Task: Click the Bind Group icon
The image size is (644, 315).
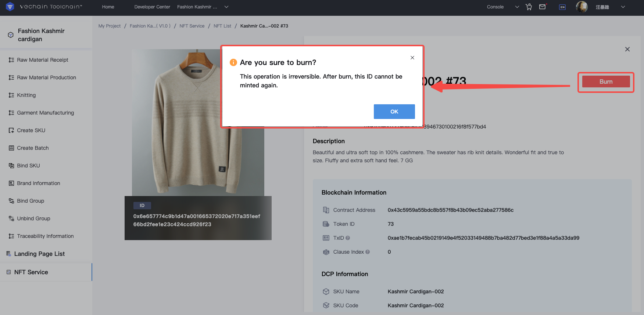Action: [x=11, y=201]
